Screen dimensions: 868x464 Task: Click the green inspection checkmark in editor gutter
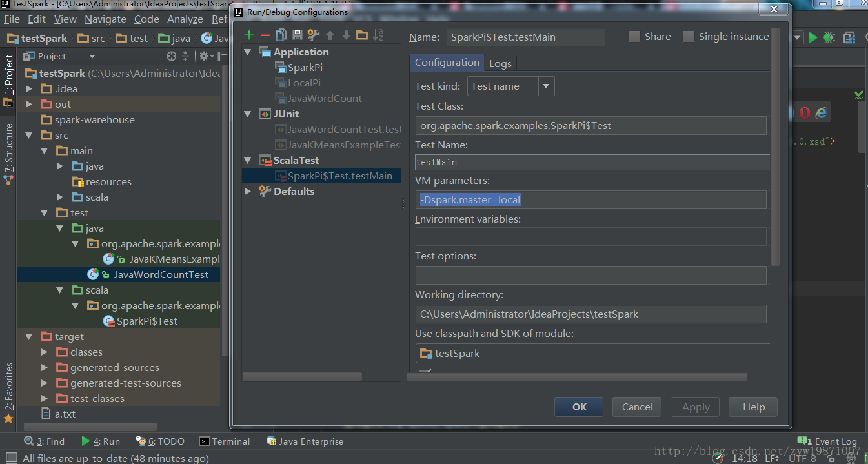(x=858, y=95)
